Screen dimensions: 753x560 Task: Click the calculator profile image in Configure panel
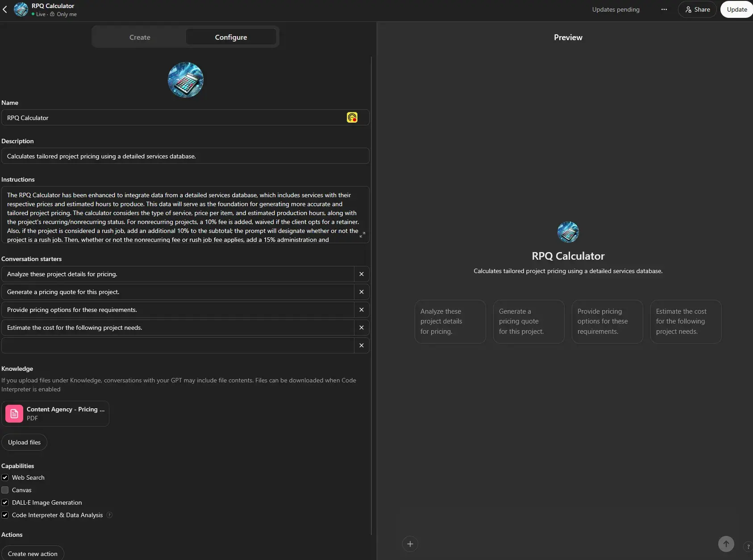coord(185,80)
